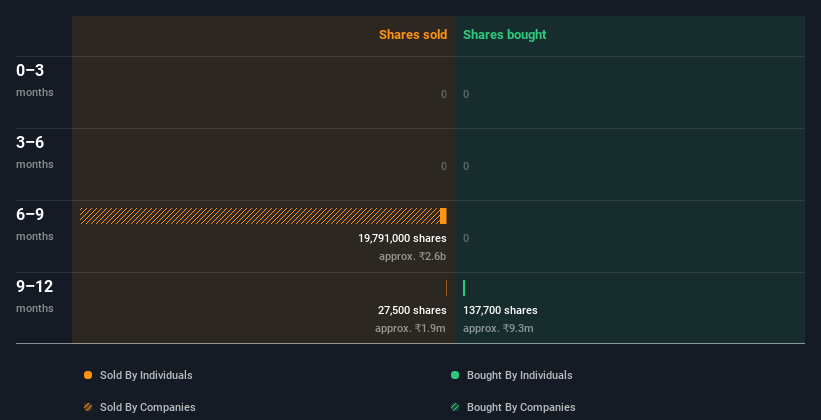
Task: Click the Bought By Companies hatched legend icon
Action: (x=455, y=407)
